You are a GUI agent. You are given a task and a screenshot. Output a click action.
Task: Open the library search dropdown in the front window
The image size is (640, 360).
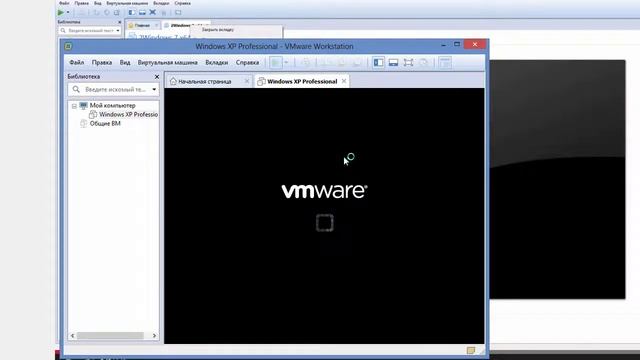coord(154,89)
